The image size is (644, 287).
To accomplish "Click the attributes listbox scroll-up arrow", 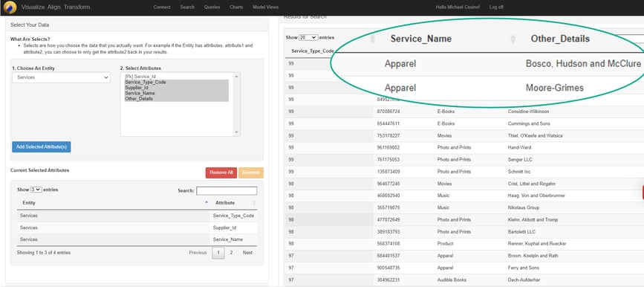I will click(236, 77).
